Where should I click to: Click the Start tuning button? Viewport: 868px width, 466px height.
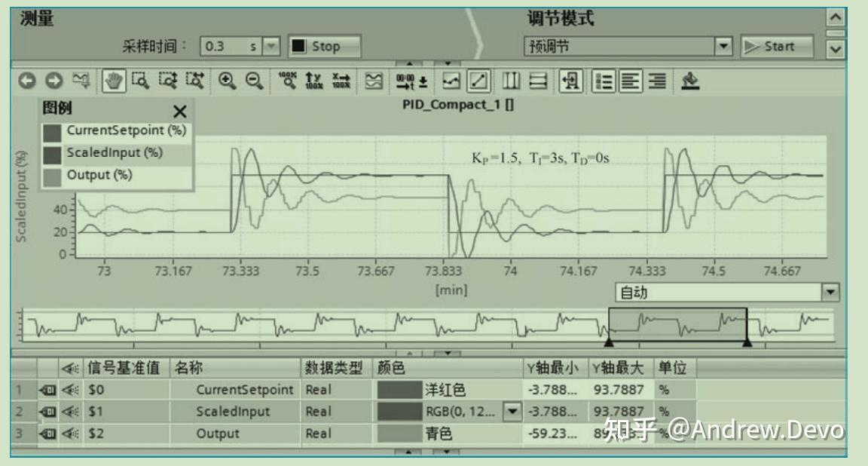tap(778, 46)
